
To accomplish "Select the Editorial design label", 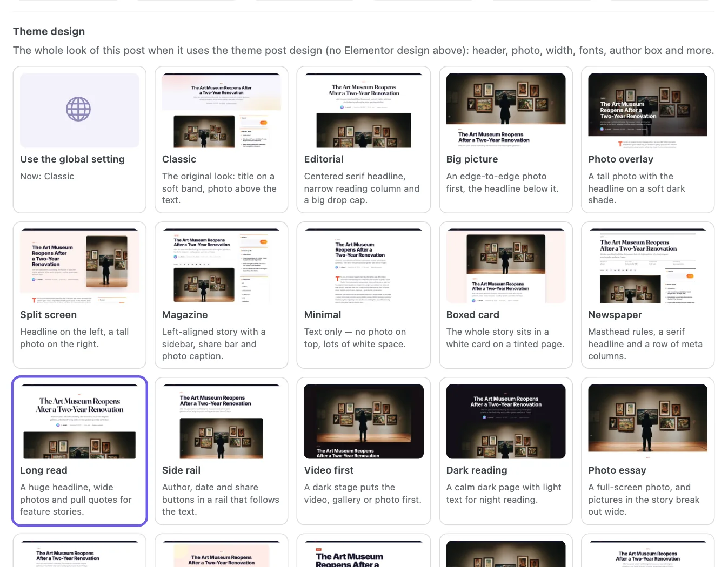I will 324,159.
